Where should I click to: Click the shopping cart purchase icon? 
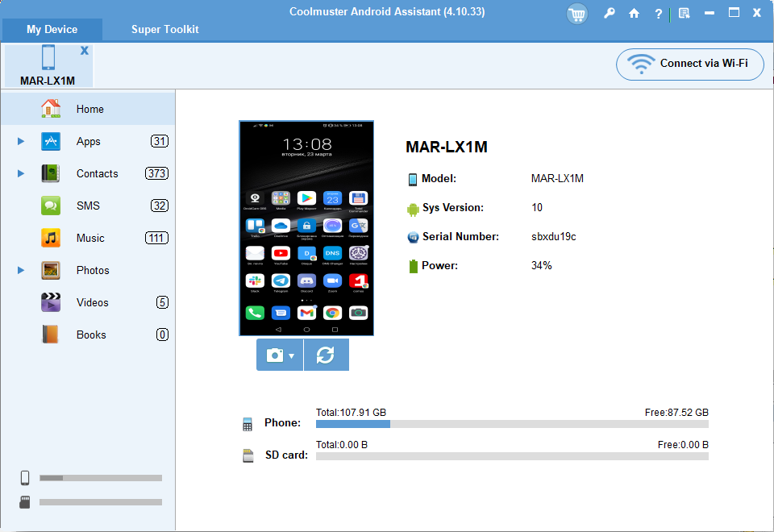[x=576, y=14]
